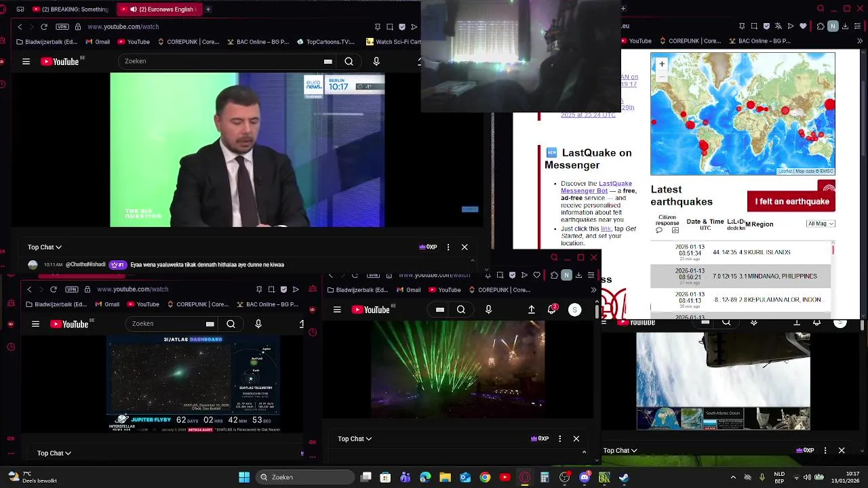
Task: Click the Windows Start button
Action: coord(244,477)
